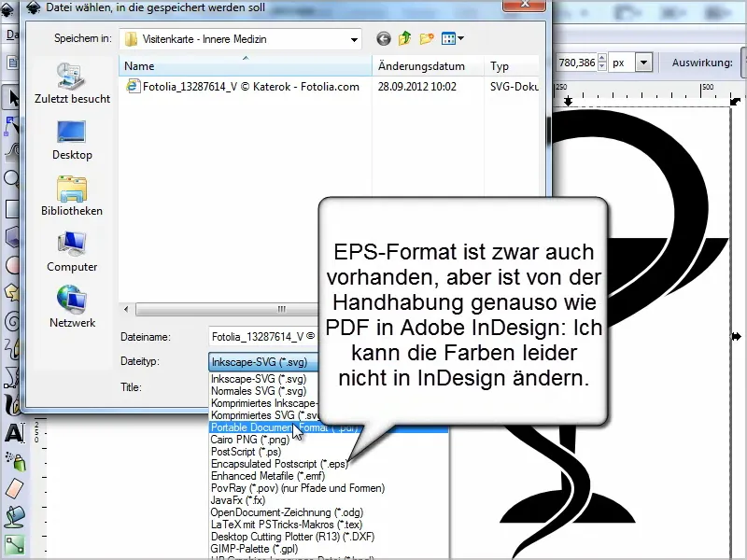Choose Desktop Cutting Plotter (R13) (*.DXF)

[x=292, y=537]
